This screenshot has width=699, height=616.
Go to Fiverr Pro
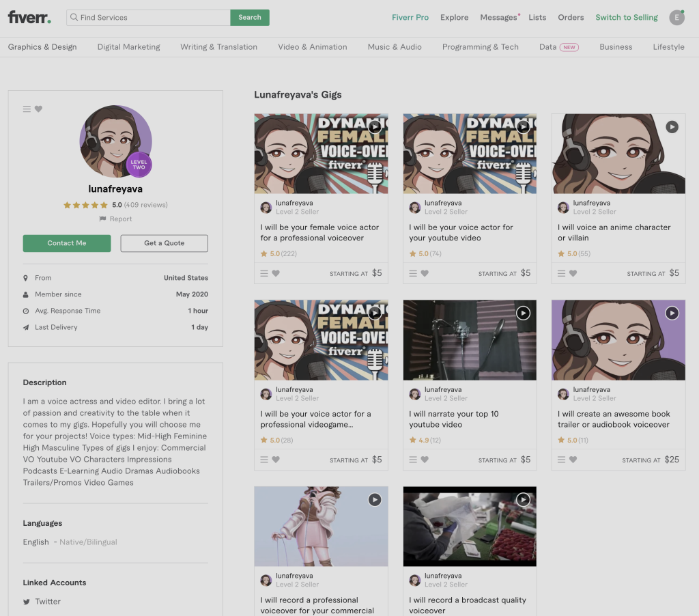pos(410,17)
